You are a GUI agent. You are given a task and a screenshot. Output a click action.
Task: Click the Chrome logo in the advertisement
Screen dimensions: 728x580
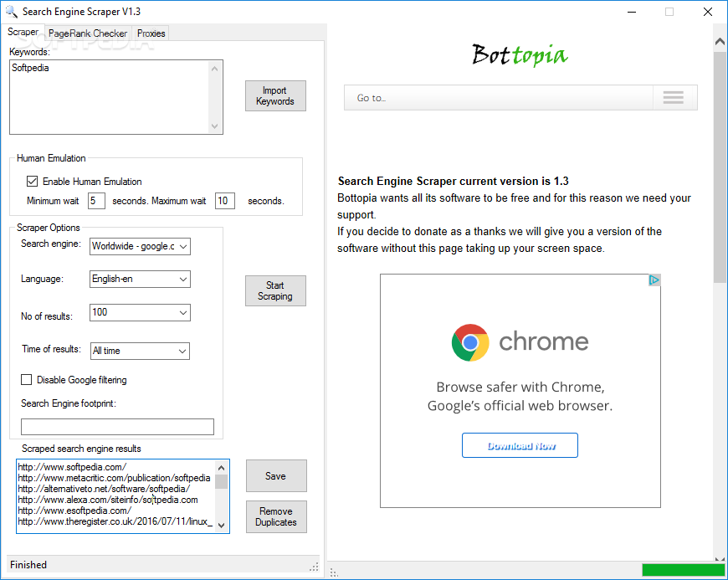pyautogui.click(x=470, y=342)
